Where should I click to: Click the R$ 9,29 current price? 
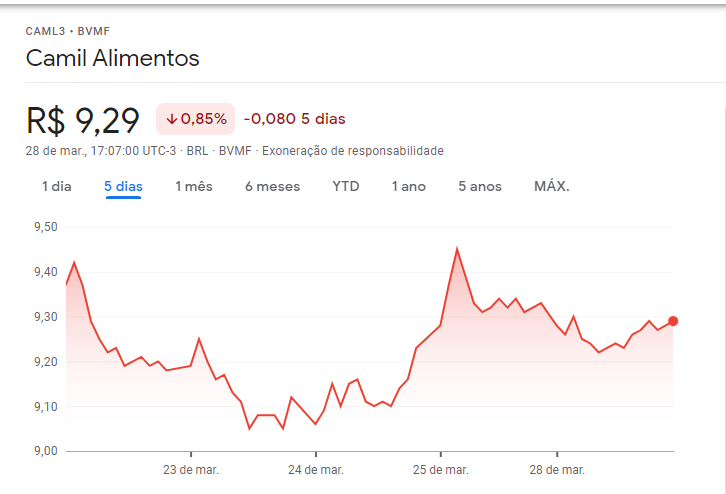point(83,121)
